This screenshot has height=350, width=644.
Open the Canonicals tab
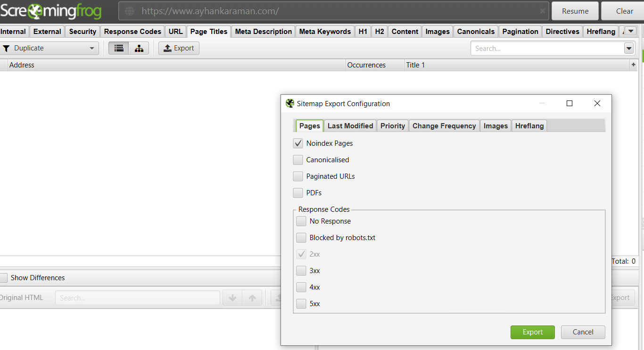(x=476, y=32)
